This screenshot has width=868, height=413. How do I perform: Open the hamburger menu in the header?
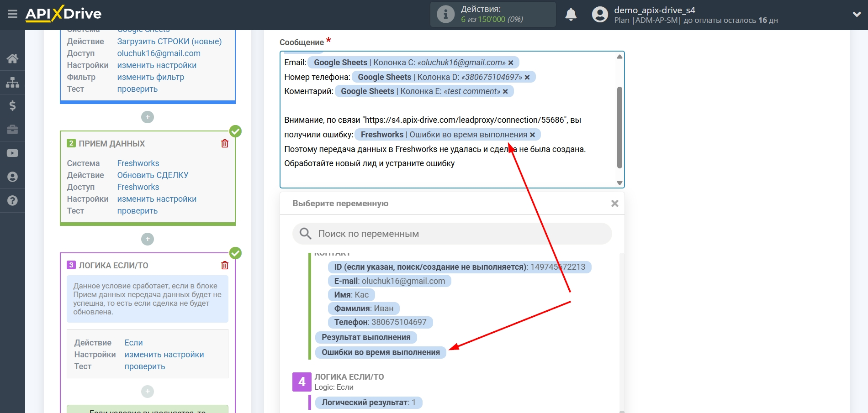click(12, 14)
